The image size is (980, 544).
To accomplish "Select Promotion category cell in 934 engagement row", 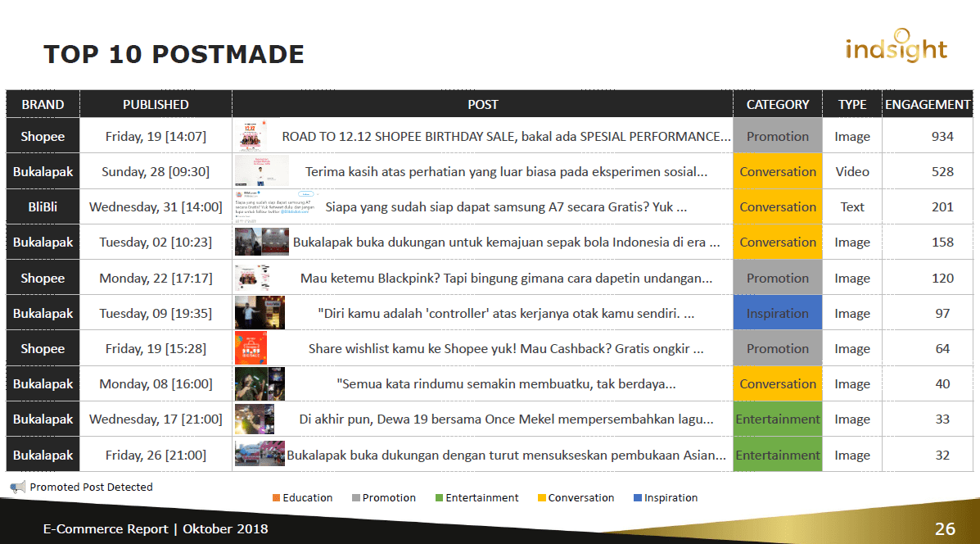I will 778,136.
